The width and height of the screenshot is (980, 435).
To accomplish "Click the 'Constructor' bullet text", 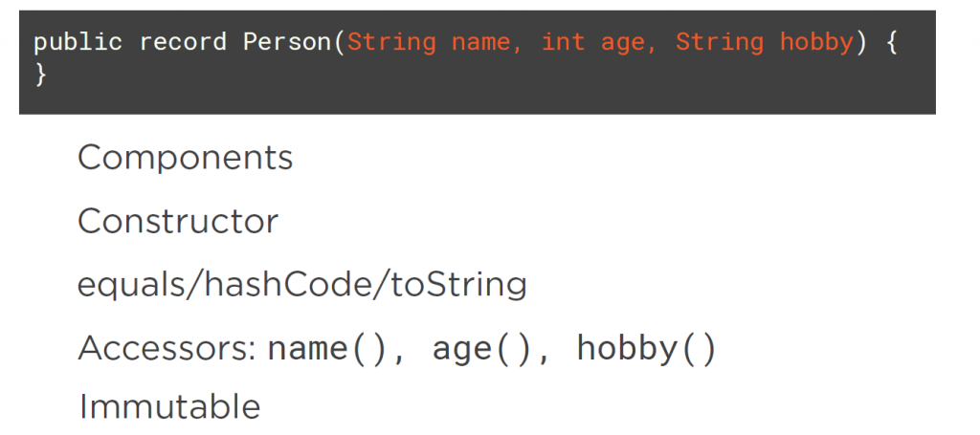I will (x=178, y=221).
